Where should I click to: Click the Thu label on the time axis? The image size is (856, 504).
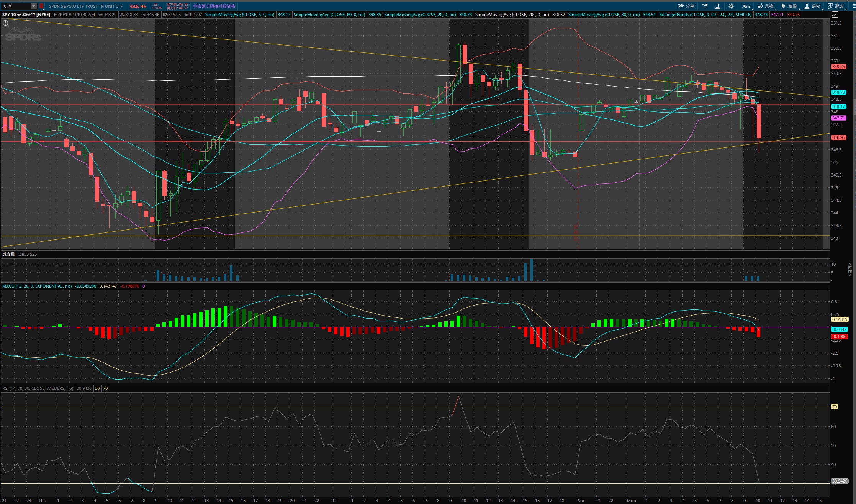43,501
